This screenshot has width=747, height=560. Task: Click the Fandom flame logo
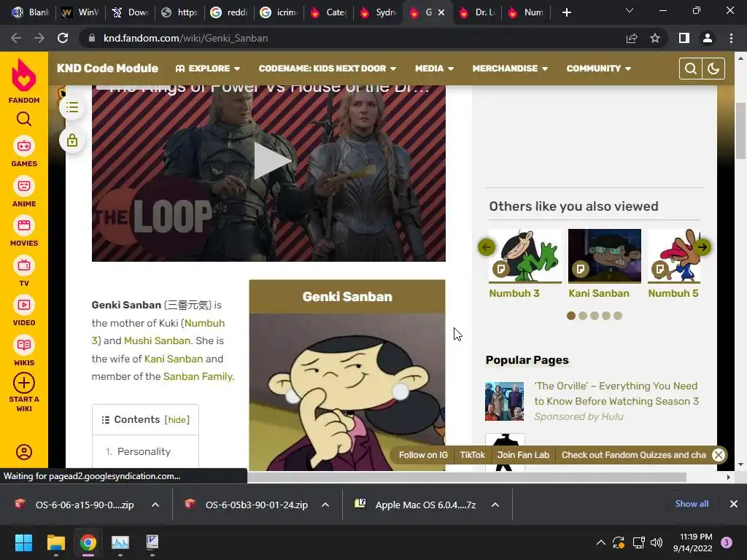coord(24,75)
